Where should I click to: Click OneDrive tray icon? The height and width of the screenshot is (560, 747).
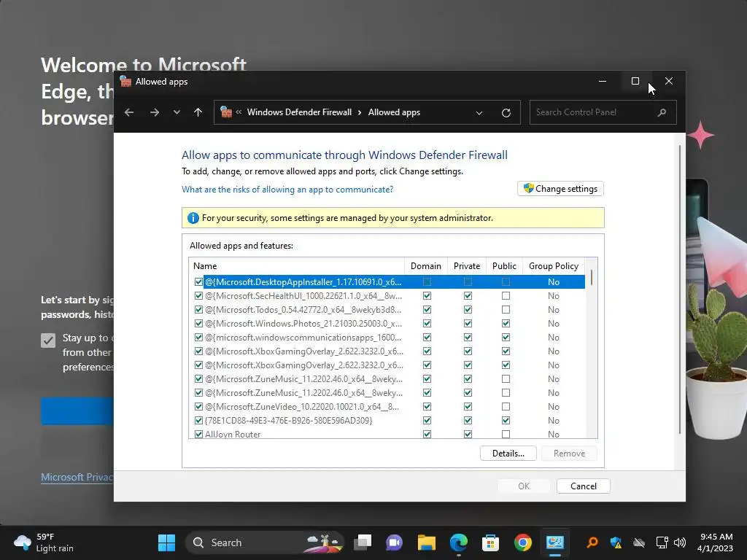tap(638, 542)
